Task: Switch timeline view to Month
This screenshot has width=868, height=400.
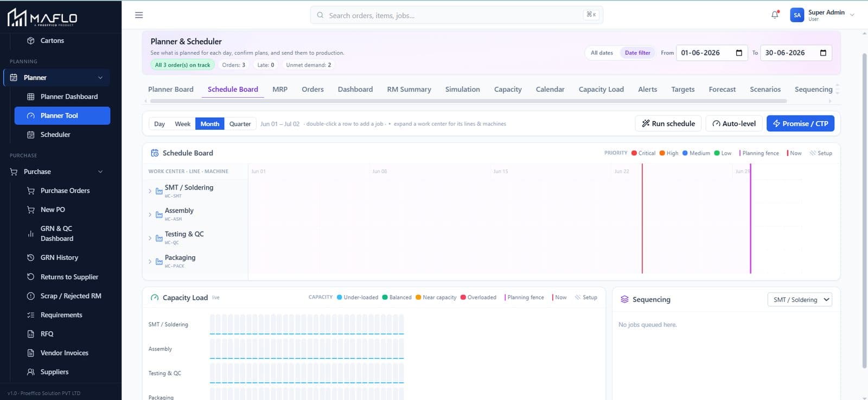Action: point(210,124)
